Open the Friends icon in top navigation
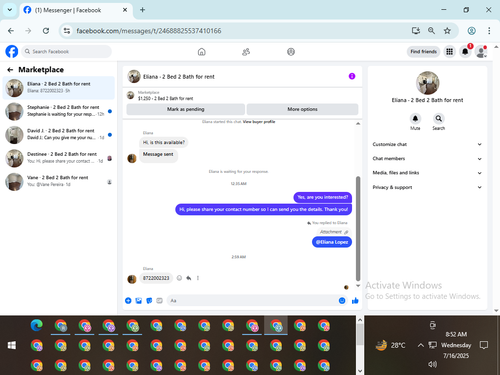This screenshot has width=500, height=375. click(246, 52)
